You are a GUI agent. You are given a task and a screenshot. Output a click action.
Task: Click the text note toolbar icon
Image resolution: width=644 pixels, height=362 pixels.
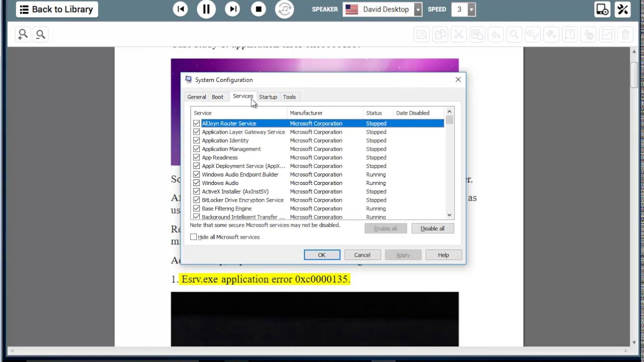tap(570, 35)
